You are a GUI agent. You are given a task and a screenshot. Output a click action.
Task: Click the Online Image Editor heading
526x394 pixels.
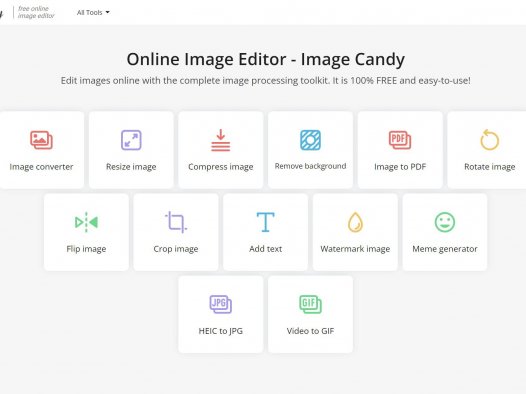[x=265, y=59]
